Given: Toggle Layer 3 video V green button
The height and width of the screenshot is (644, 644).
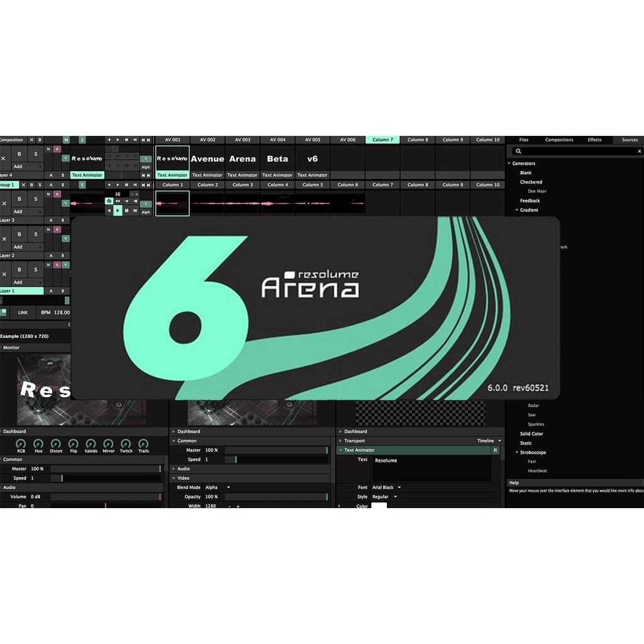Looking at the screenshot, I should click(65, 203).
